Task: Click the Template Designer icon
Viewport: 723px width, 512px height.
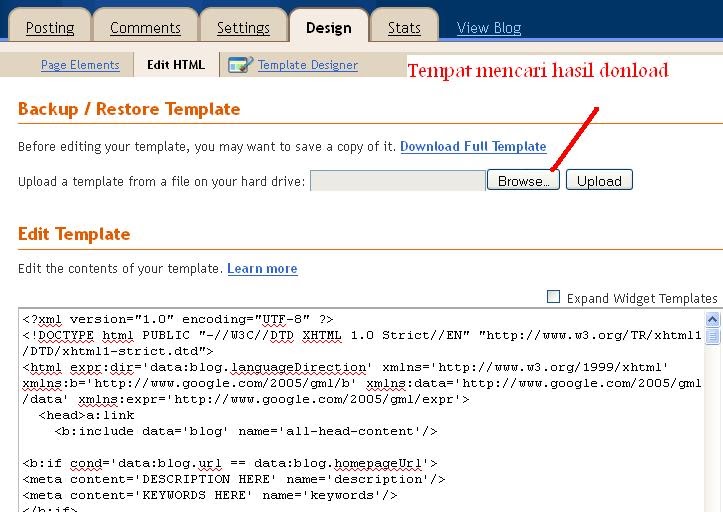Action: (x=240, y=65)
